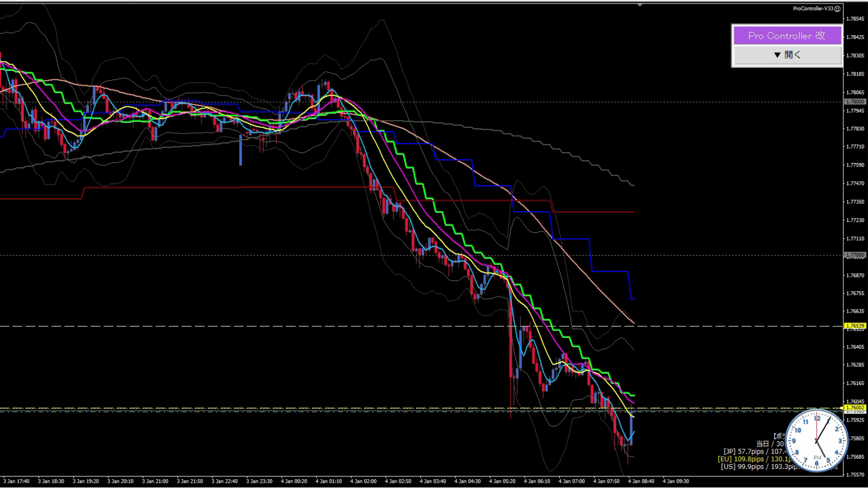
Task: Click the [JP] 57.7pips statistics line
Action: click(x=755, y=452)
